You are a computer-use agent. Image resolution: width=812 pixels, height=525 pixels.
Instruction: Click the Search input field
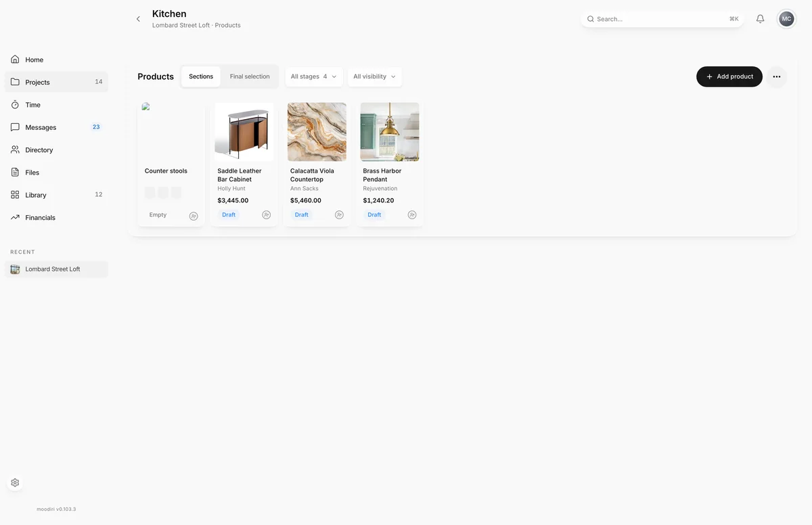[x=662, y=19]
